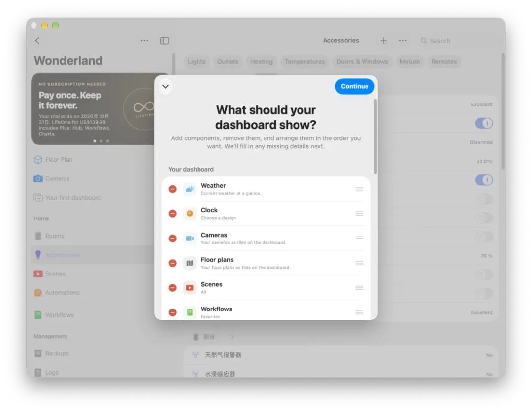Click the reorder handle on the Scenes row

(x=359, y=288)
